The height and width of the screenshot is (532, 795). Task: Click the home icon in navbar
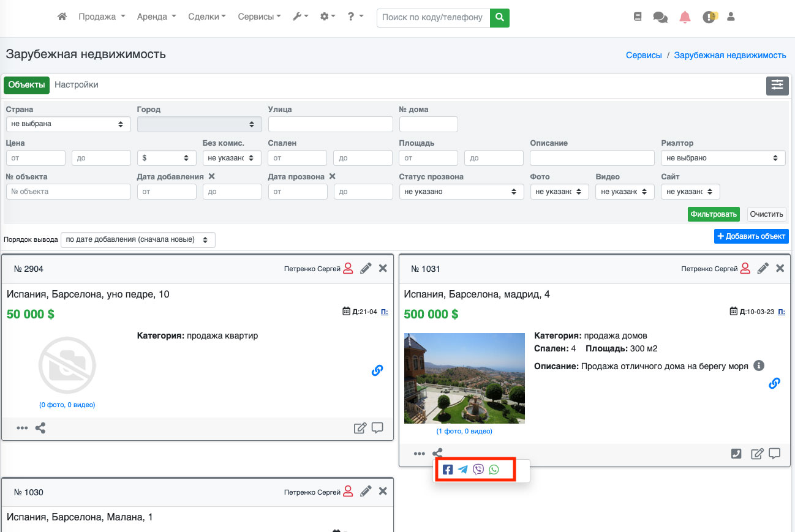click(62, 17)
